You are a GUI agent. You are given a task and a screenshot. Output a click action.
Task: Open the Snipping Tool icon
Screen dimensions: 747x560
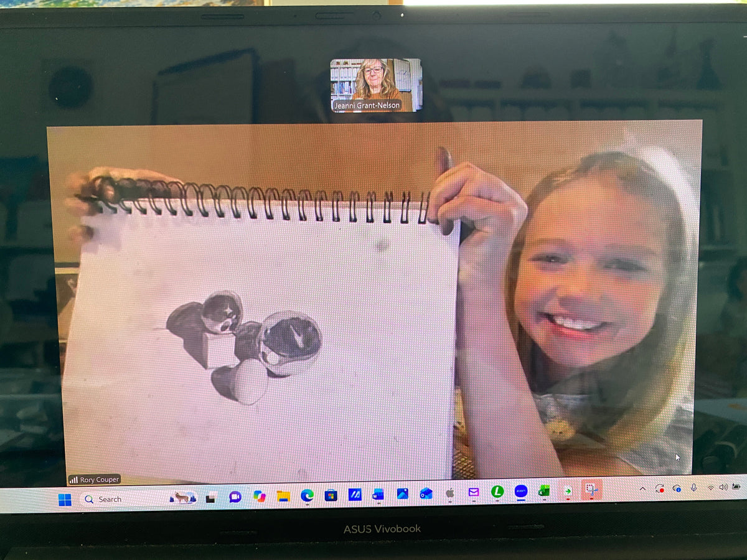tap(591, 490)
